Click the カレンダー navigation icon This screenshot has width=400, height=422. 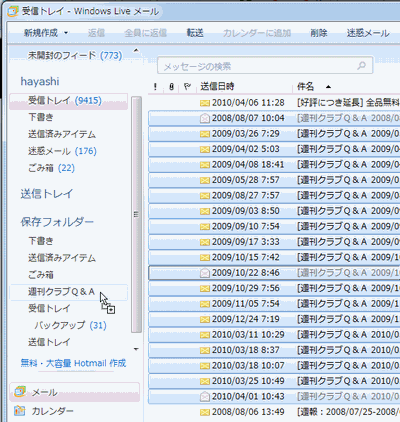pos(20,411)
